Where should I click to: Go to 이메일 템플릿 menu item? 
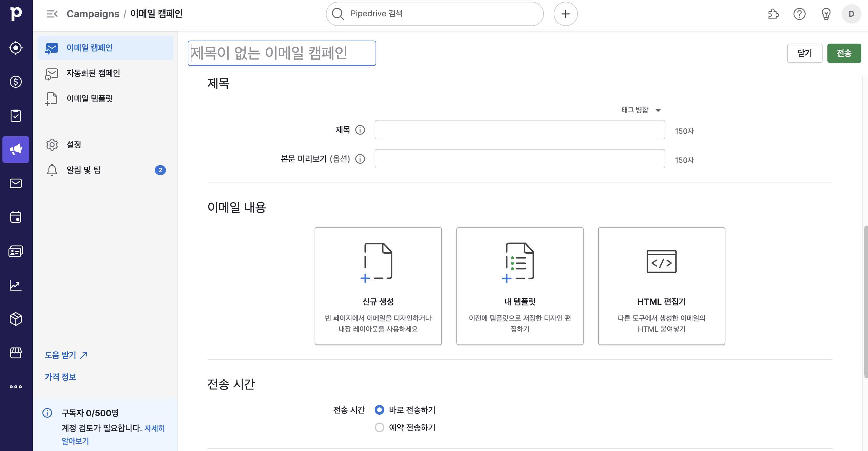point(89,98)
